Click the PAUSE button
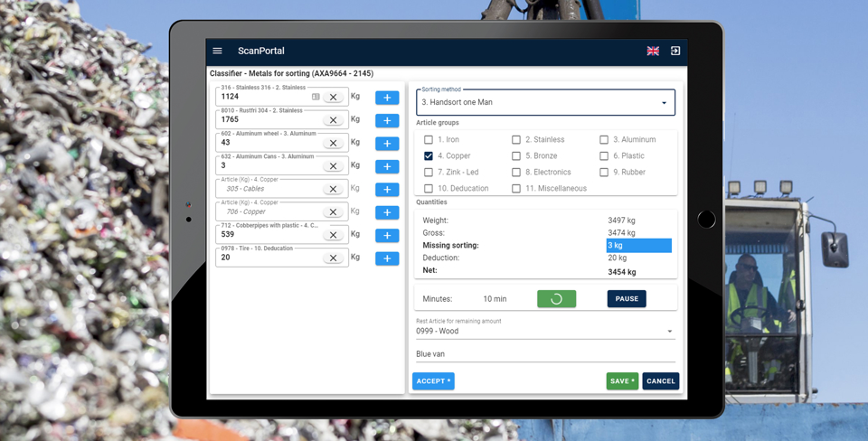 [x=627, y=299]
